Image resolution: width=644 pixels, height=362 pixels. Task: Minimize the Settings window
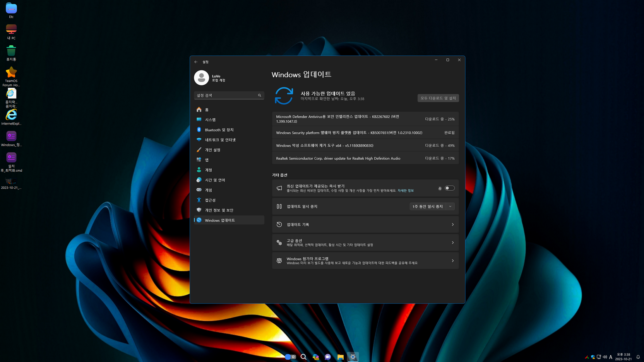[x=436, y=60]
